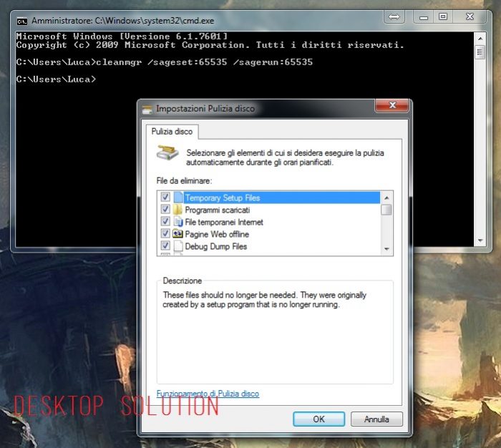Click the Programmi scaricati folder icon
Screen dimensions: 501x448
[177, 210]
